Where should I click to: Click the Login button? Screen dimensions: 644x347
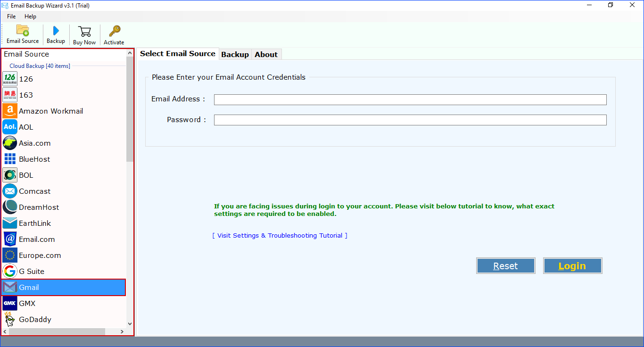coord(572,266)
